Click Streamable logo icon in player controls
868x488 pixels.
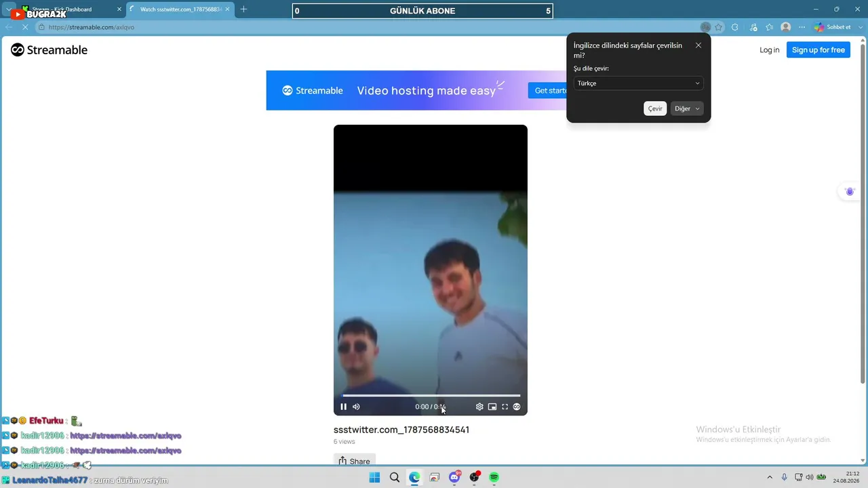click(517, 407)
